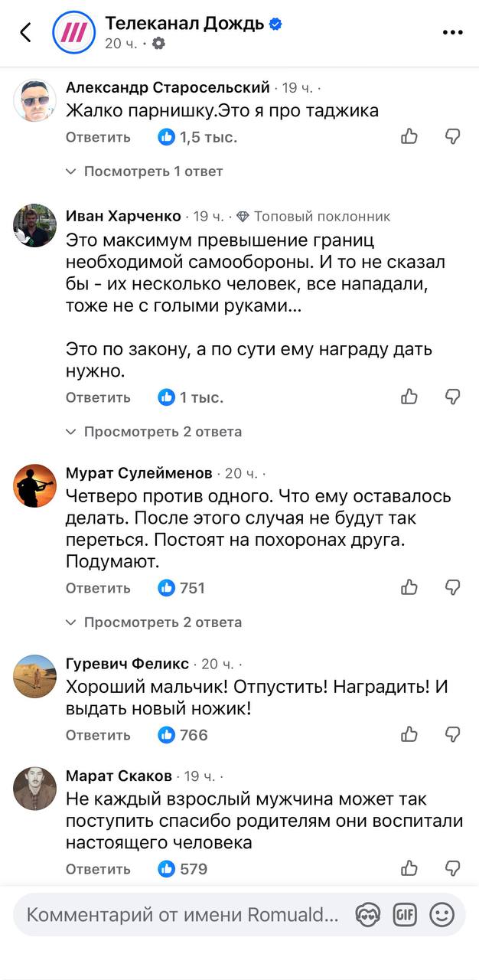Open the avatar sticker picker icon
This screenshot has width=479, height=980.
(x=368, y=914)
